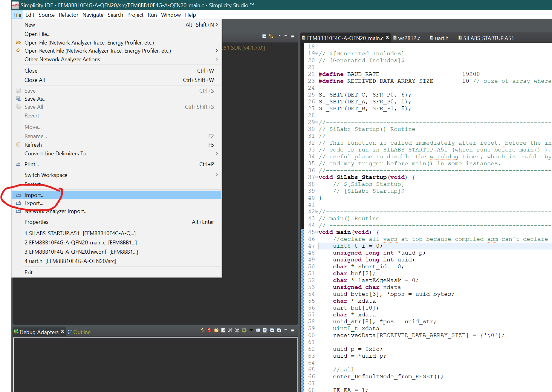Click the new folder icon in Debug Adapters
Image resolution: width=552 pixels, height=392 pixels.
(x=216, y=330)
